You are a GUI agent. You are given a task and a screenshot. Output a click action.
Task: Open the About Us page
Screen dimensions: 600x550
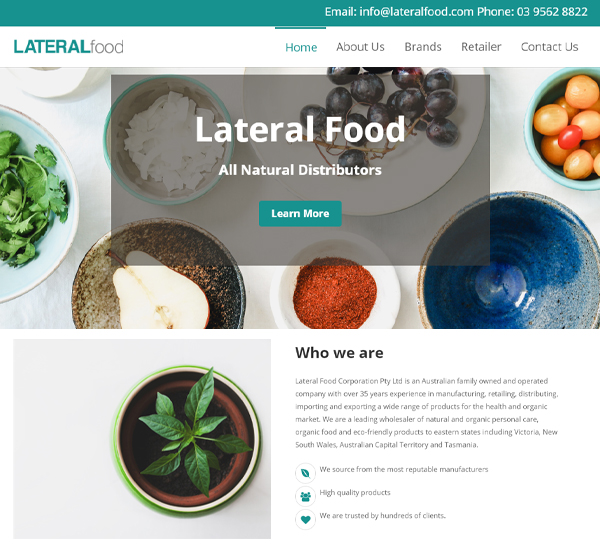pyautogui.click(x=360, y=47)
